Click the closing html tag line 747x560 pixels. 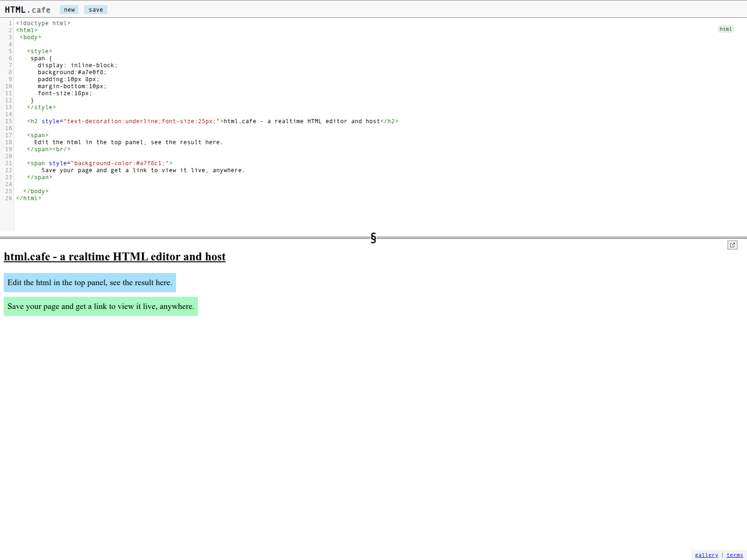click(x=28, y=198)
